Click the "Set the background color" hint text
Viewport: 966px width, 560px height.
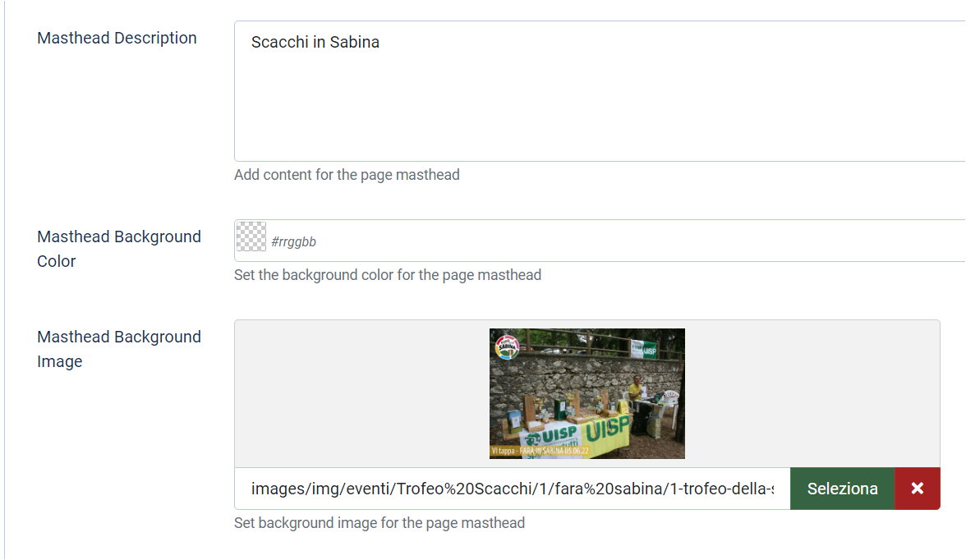pyautogui.click(x=388, y=275)
